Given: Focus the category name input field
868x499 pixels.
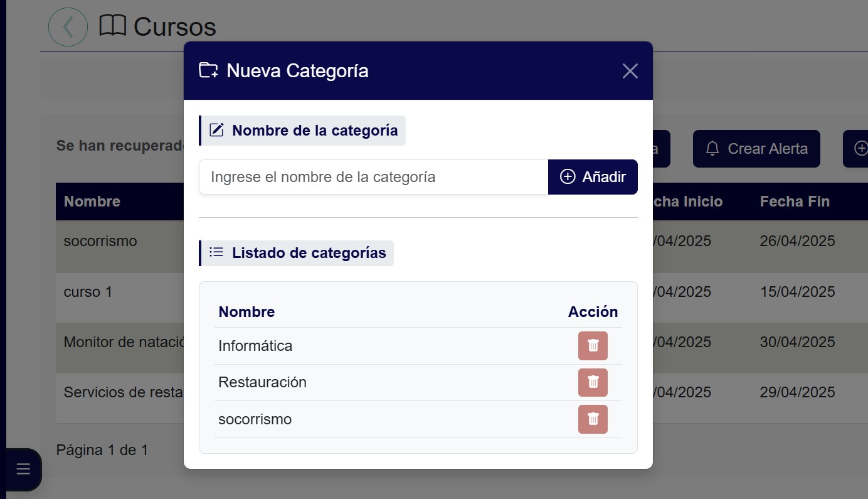Looking at the screenshot, I should (373, 177).
